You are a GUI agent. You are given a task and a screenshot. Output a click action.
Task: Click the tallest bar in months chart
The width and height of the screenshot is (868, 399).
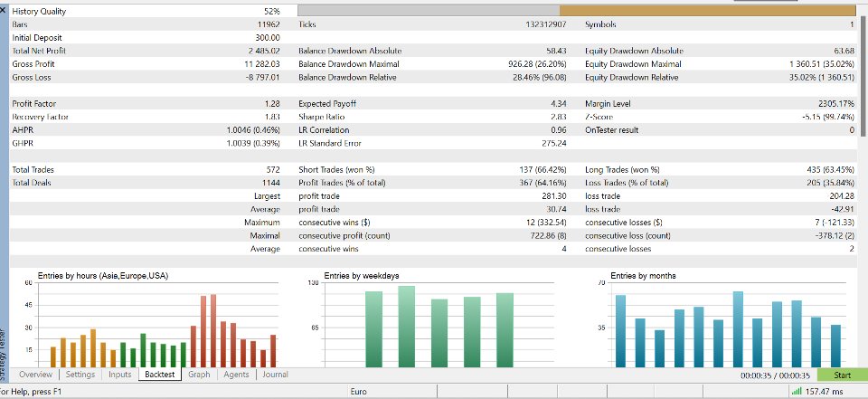point(738,329)
